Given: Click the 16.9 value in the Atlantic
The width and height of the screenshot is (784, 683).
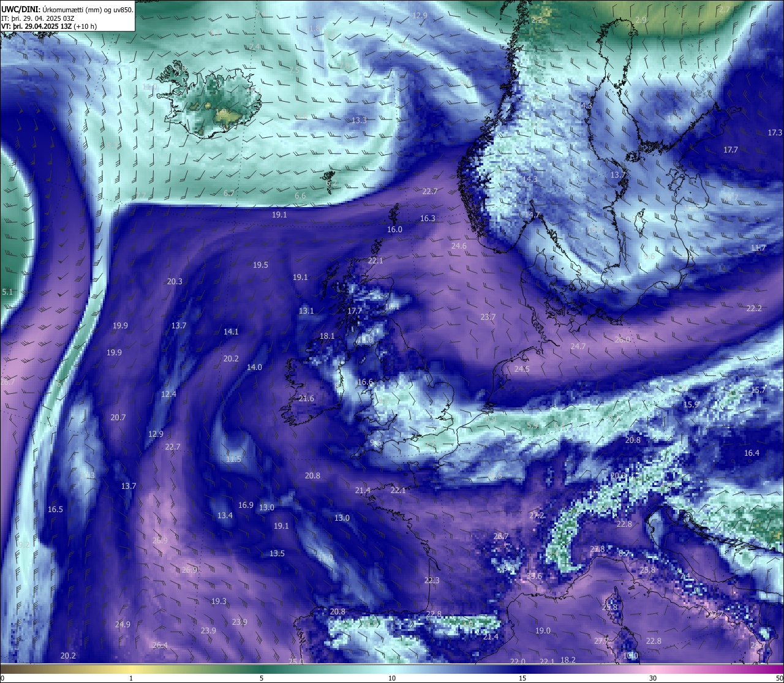Looking at the screenshot, I should 246,505.
